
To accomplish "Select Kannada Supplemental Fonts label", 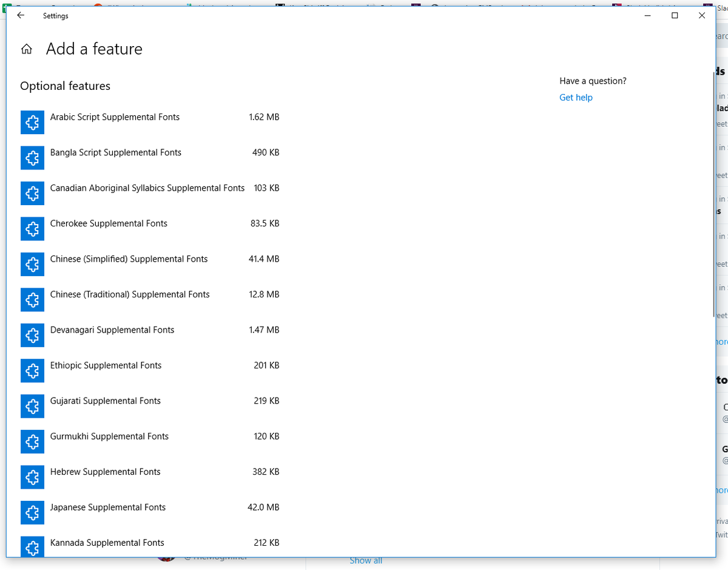I will [107, 543].
